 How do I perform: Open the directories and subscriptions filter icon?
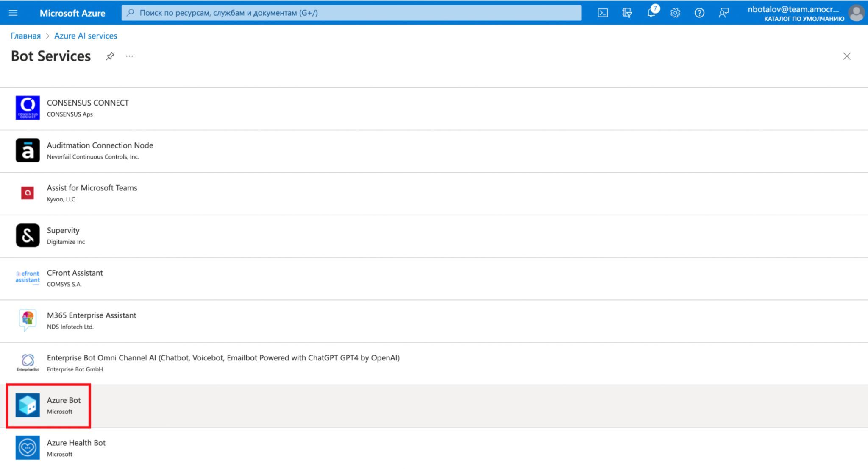coord(627,13)
